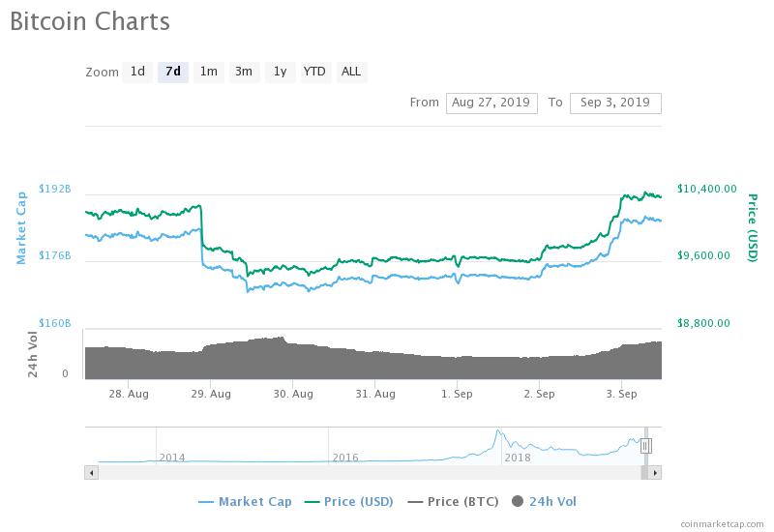Toggle Price (BTC) series in legend
The image size is (774, 532).
pyautogui.click(x=453, y=501)
